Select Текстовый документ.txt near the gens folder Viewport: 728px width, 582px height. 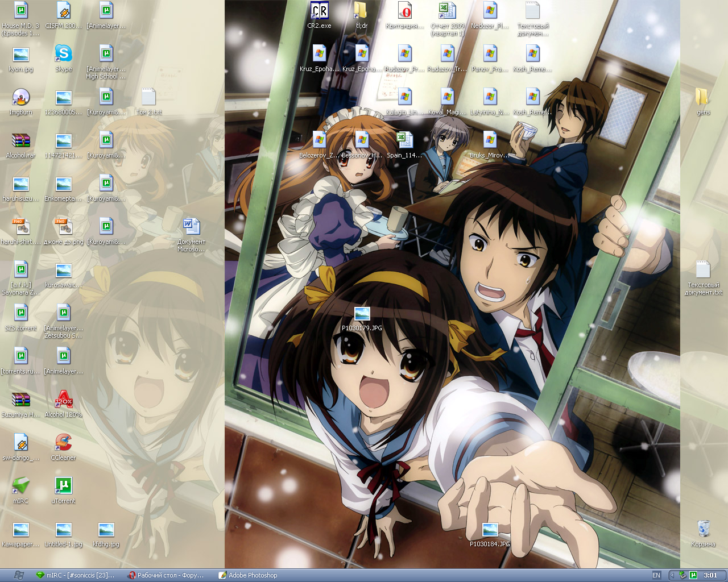coord(703,278)
